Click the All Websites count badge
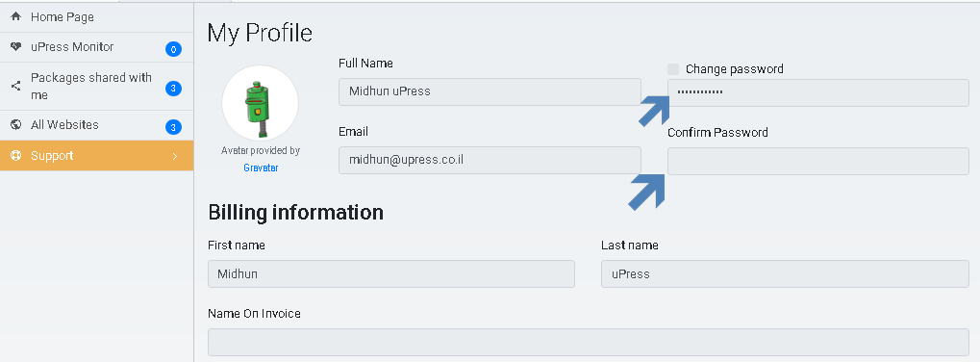This screenshot has width=980, height=362. click(174, 127)
